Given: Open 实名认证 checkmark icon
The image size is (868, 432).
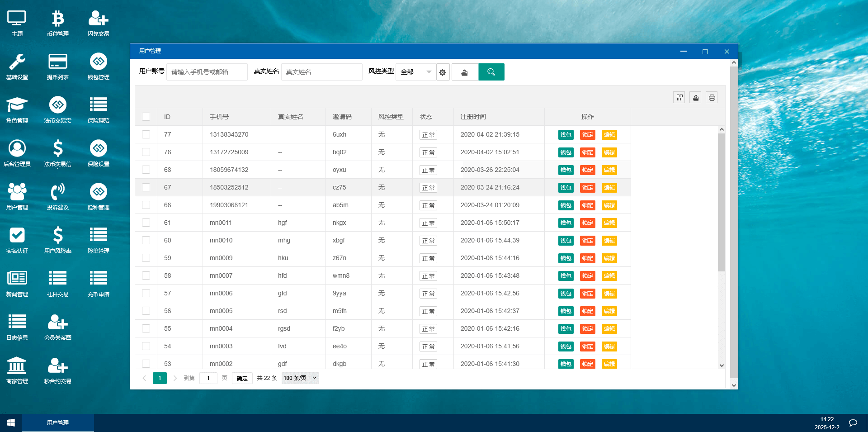Looking at the screenshot, I should pos(17,240).
